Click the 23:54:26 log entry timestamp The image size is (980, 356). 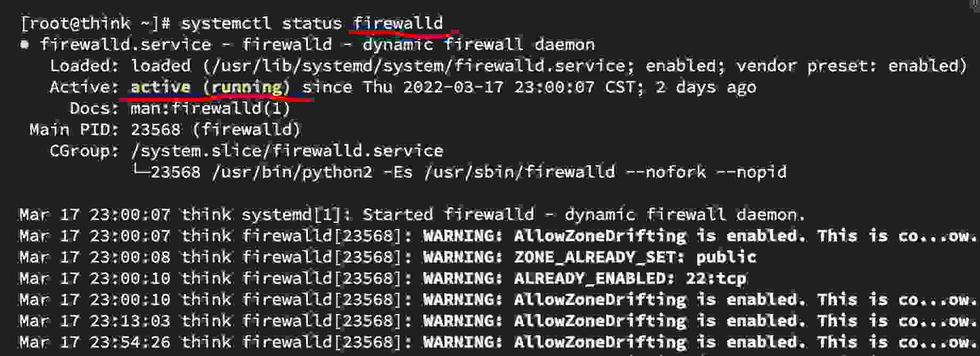pos(130,342)
